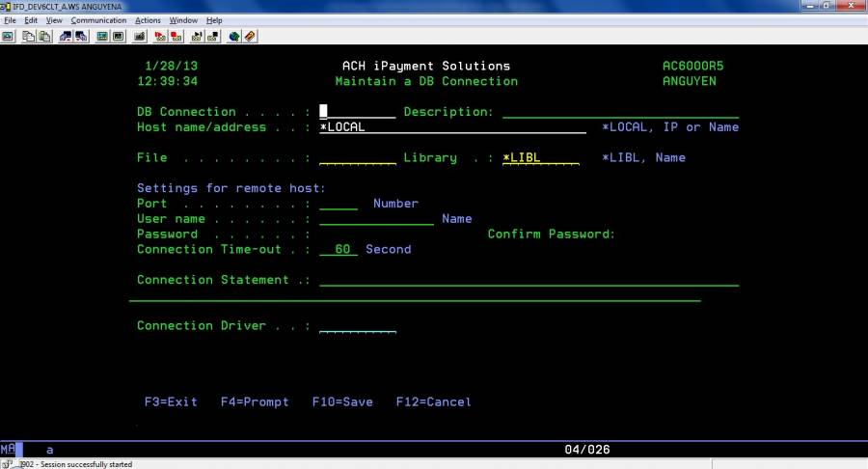Open the File menu
The width and height of the screenshot is (868, 469).
[11, 20]
